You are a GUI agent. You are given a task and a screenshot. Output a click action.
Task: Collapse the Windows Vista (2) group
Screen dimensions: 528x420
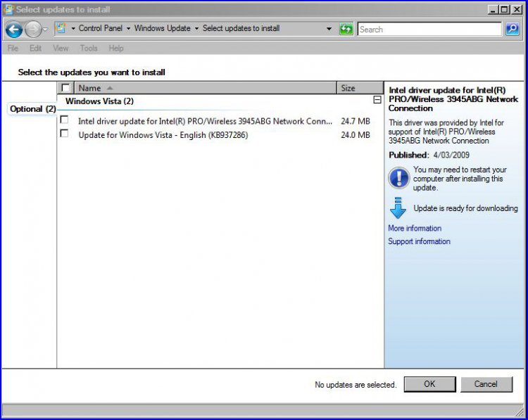coord(377,100)
